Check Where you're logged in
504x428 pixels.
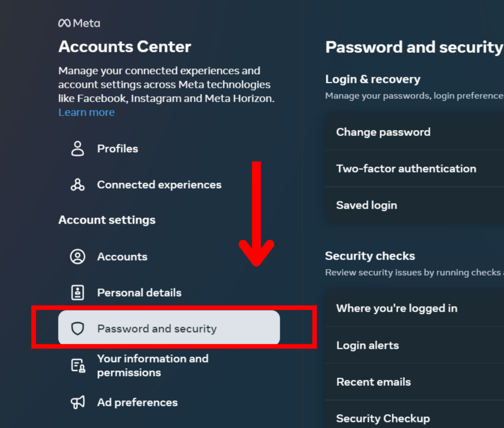(397, 308)
